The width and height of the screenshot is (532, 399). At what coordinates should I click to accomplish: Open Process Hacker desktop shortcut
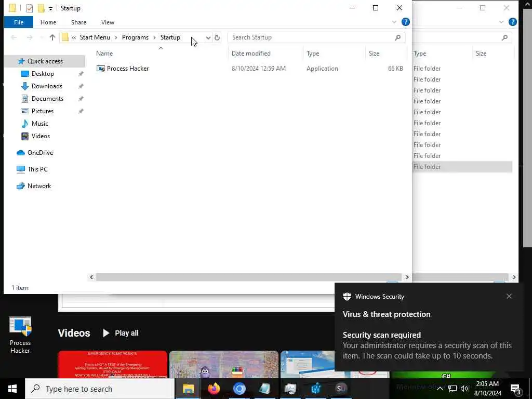[20, 335]
